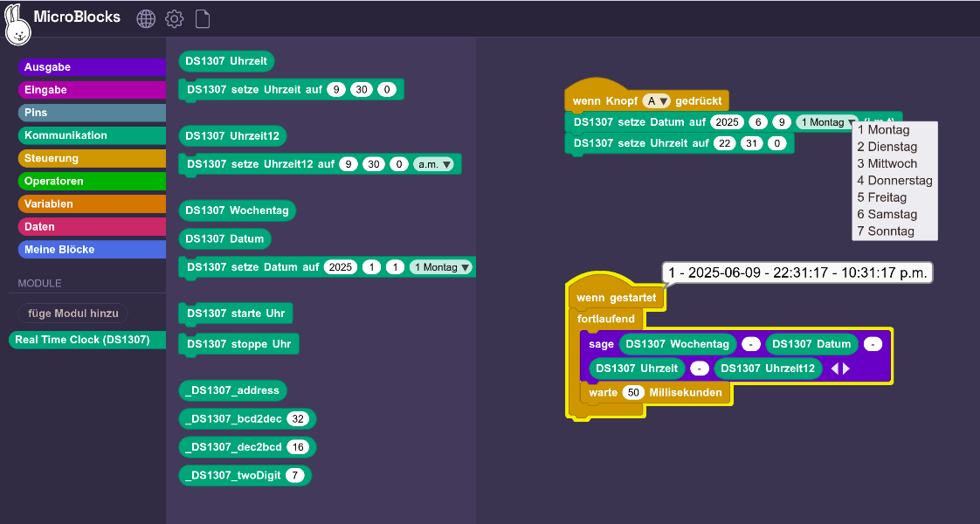Viewport: 980px width, 524px height.
Task: Select the Meine Blöcke category
Action: (92, 249)
